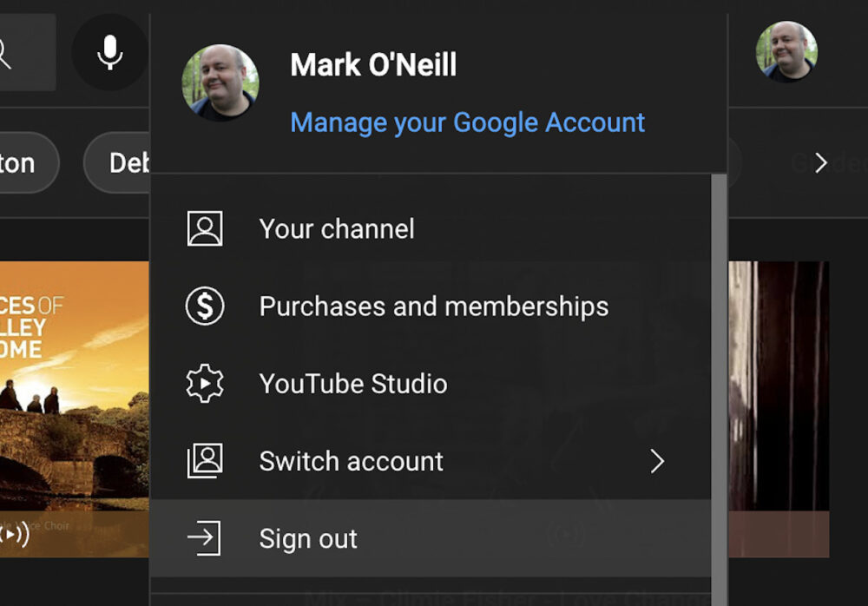The width and height of the screenshot is (868, 606).
Task: Click the Your channel person icon
Action: point(205,229)
